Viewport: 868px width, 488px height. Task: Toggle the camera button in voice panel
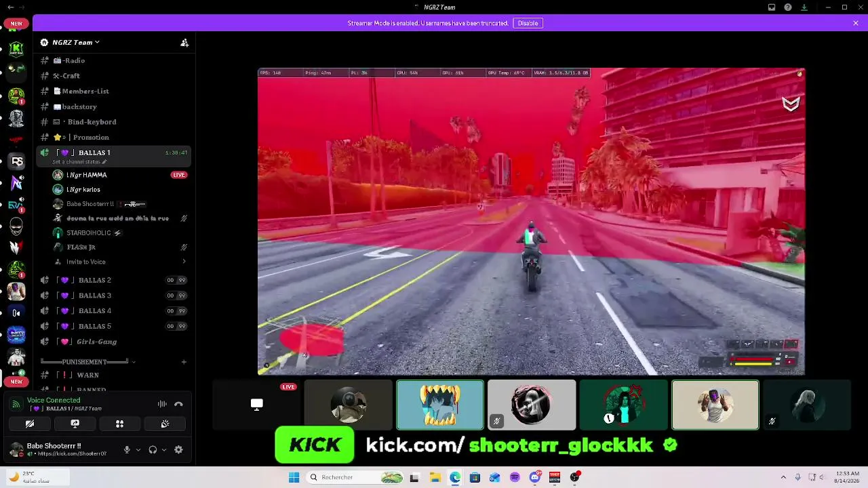[x=30, y=424]
